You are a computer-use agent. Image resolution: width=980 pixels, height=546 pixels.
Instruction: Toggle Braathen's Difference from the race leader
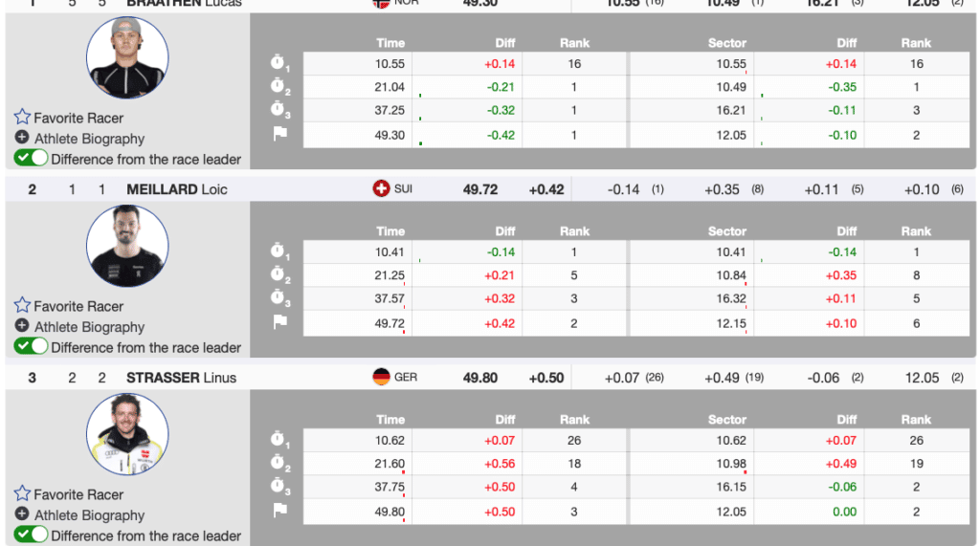click(x=31, y=159)
